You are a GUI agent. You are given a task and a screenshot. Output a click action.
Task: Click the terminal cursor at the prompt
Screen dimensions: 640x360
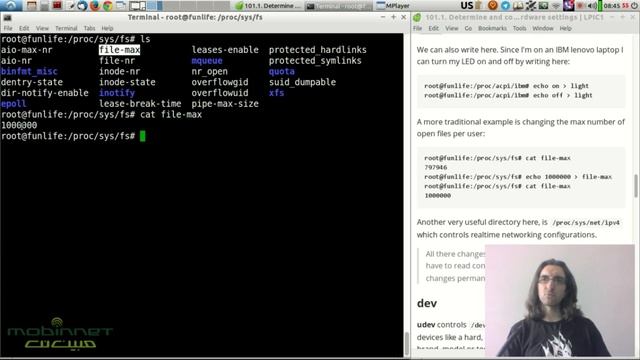[142, 136]
